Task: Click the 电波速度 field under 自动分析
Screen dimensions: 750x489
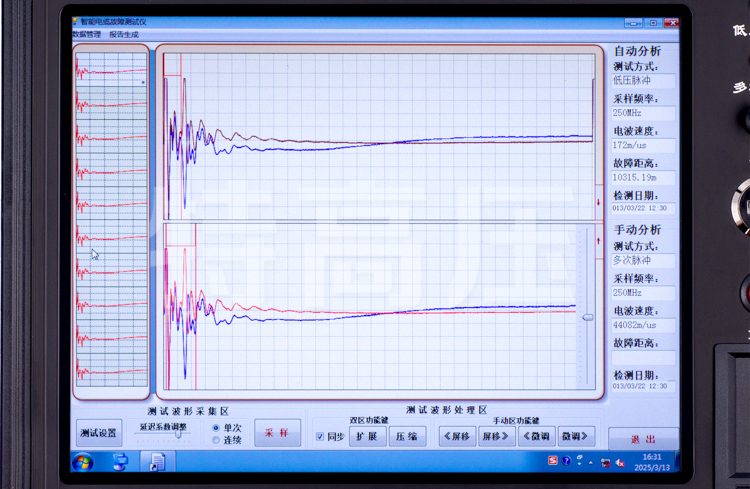Action: pos(643,146)
